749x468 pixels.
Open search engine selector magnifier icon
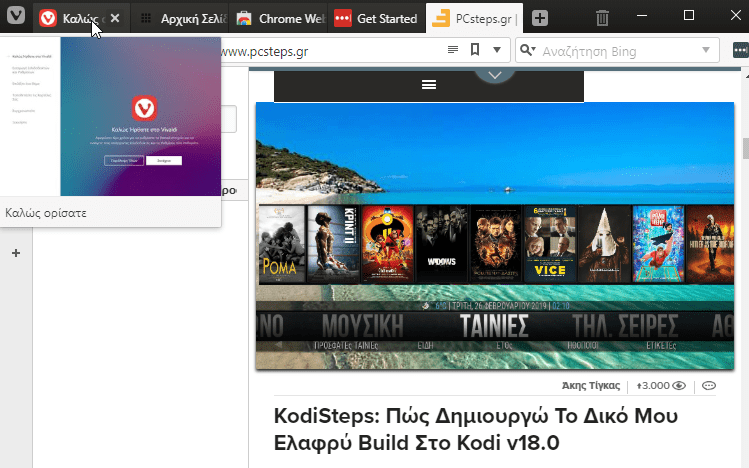528,50
